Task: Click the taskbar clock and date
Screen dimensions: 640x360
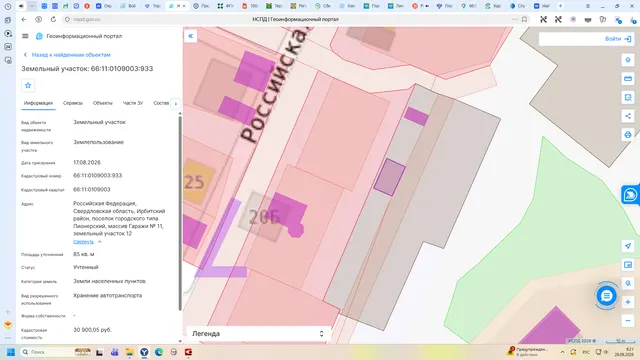Action: click(x=624, y=352)
